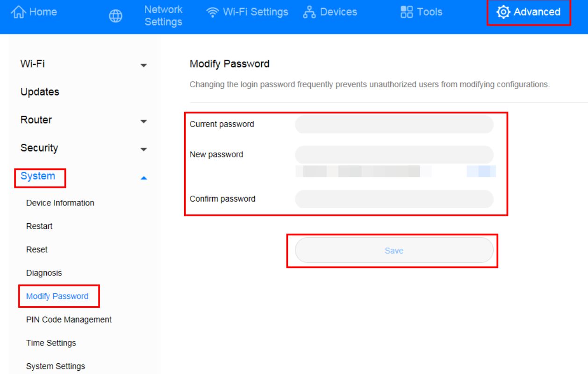Image resolution: width=588 pixels, height=374 pixels.
Task: Select the Devices network icon
Action: point(309,12)
